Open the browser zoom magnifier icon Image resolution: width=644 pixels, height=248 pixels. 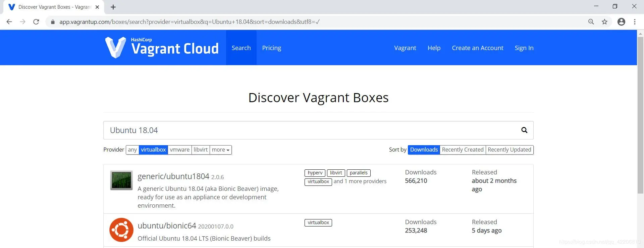(x=591, y=22)
